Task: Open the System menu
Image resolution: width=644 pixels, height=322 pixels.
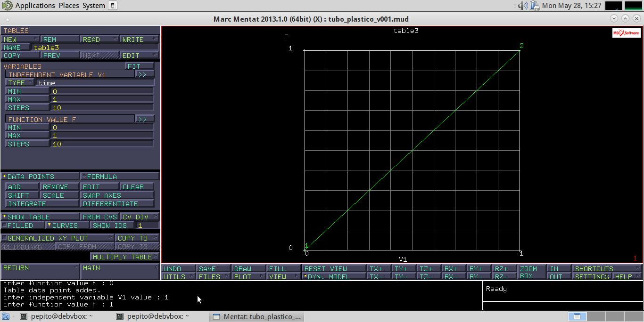Action: point(93,6)
